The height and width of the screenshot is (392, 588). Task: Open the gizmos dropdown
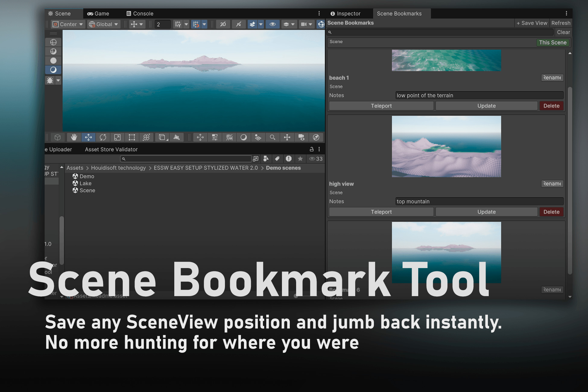[321, 24]
